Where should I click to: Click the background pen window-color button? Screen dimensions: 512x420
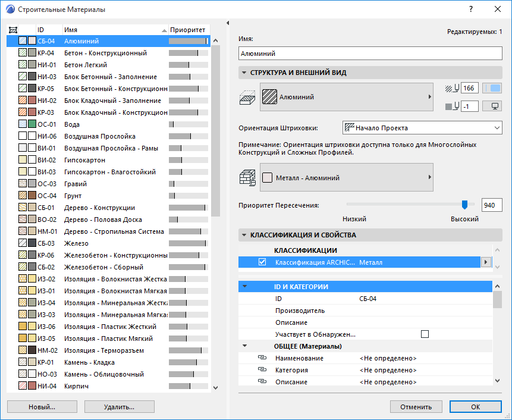click(x=492, y=106)
